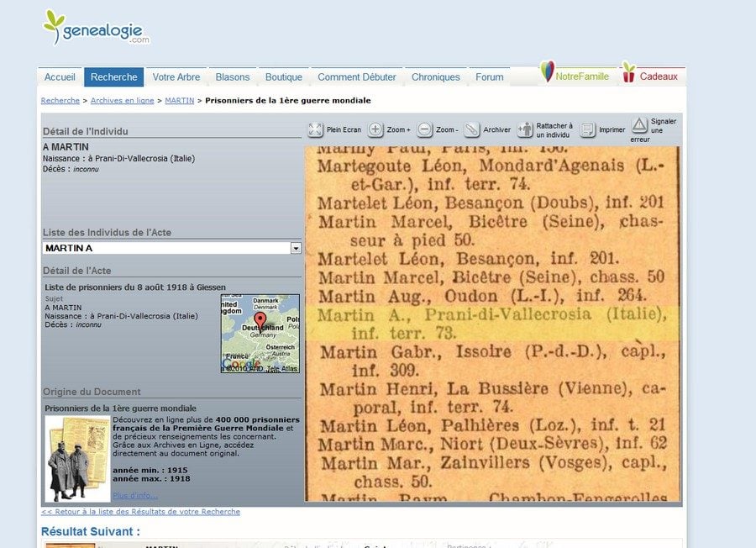Click the Archives en ligne breadcrumb
Image resolution: width=756 pixels, height=548 pixels.
(x=122, y=101)
